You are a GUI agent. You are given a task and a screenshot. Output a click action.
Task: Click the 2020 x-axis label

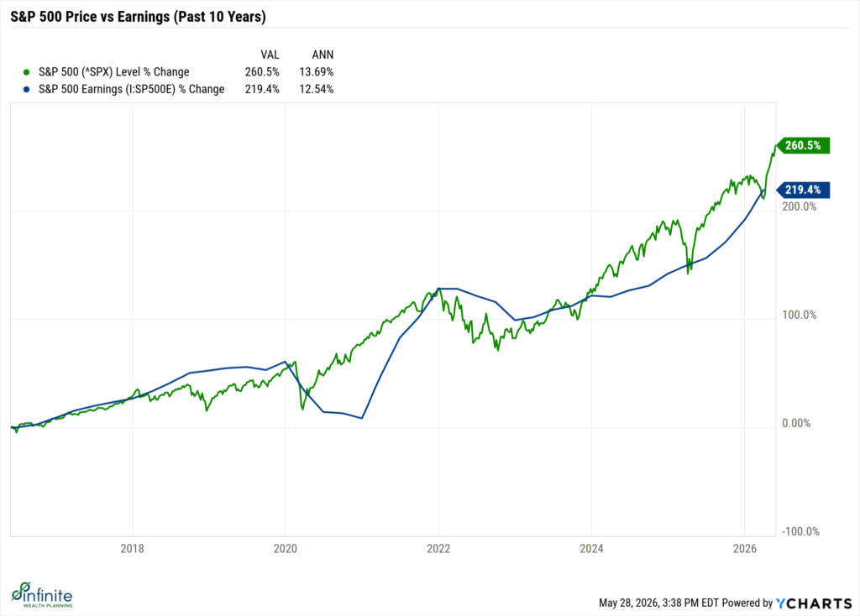pos(286,549)
